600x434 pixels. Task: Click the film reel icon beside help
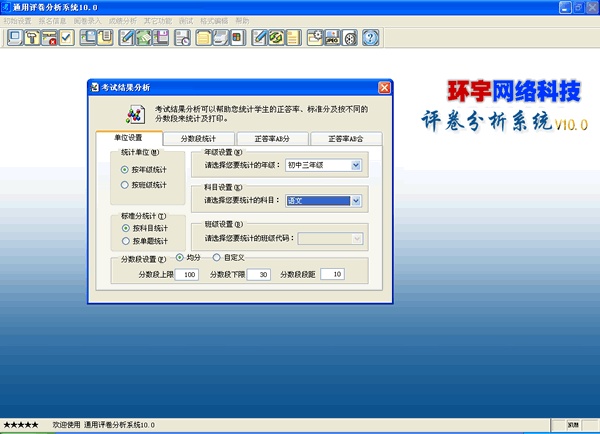[349, 38]
